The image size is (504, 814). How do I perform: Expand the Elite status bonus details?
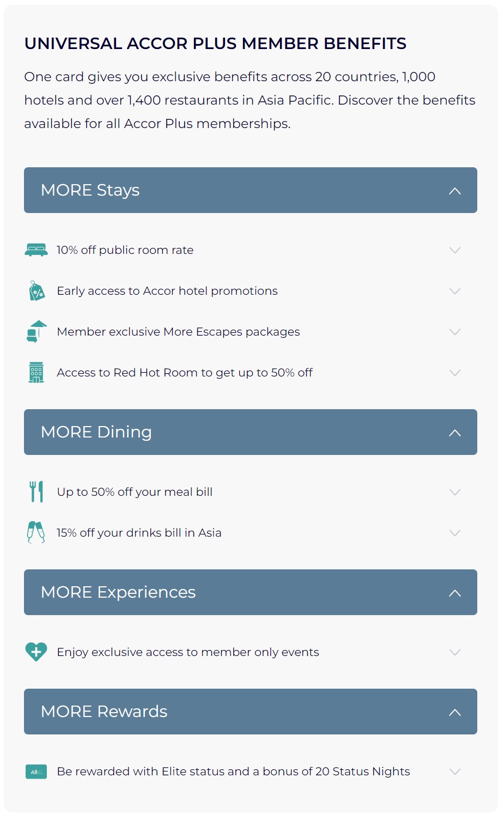pyautogui.click(x=455, y=772)
